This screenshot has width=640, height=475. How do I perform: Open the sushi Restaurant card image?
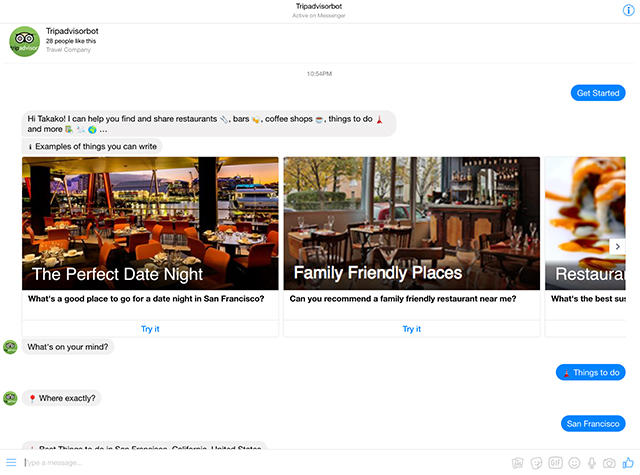[x=585, y=223]
